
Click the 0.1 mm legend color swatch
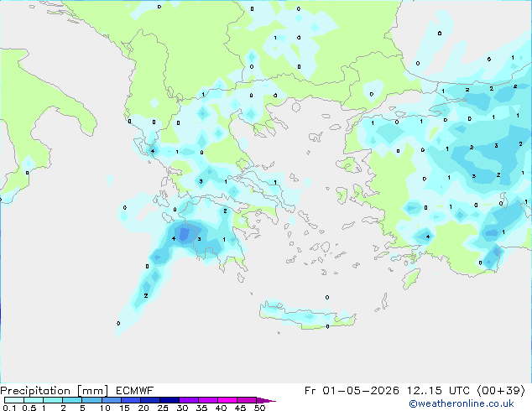coord(14,400)
